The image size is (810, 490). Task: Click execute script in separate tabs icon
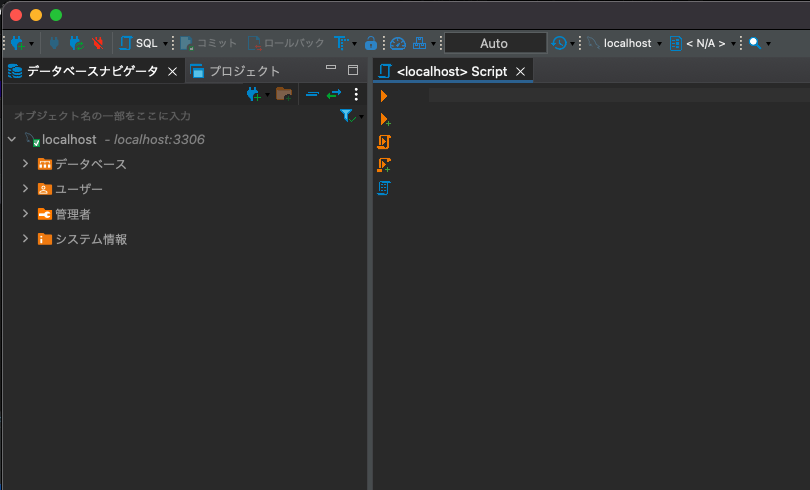point(384,165)
